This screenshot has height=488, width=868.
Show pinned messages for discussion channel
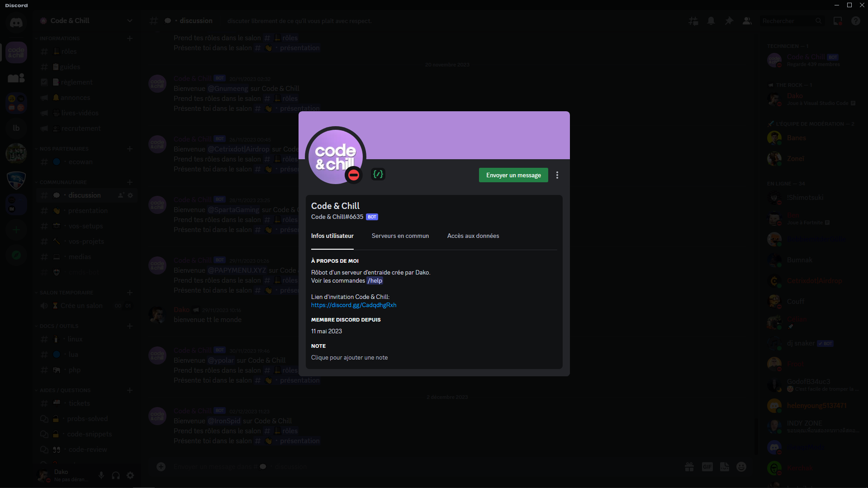[x=729, y=21]
